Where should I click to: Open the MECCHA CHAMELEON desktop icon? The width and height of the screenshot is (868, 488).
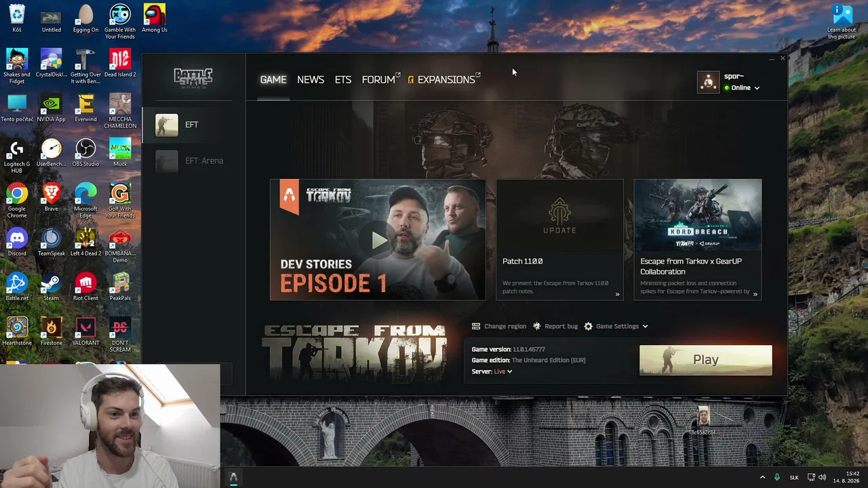[x=120, y=111]
